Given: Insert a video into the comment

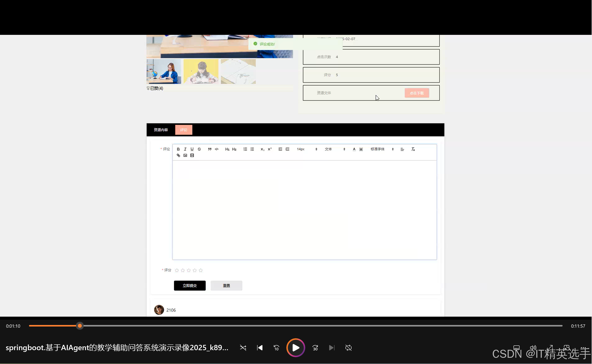Looking at the screenshot, I should [192, 155].
